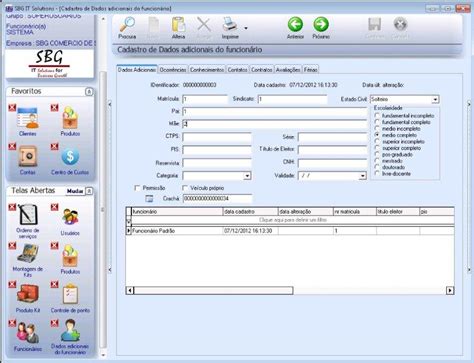Click the green Anterior arrow
474x363 pixels.
coord(295,24)
